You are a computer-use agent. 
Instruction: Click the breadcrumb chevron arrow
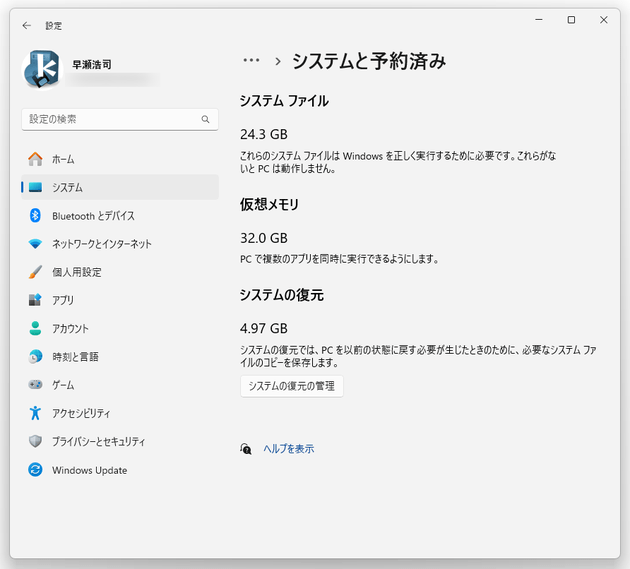[x=278, y=61]
